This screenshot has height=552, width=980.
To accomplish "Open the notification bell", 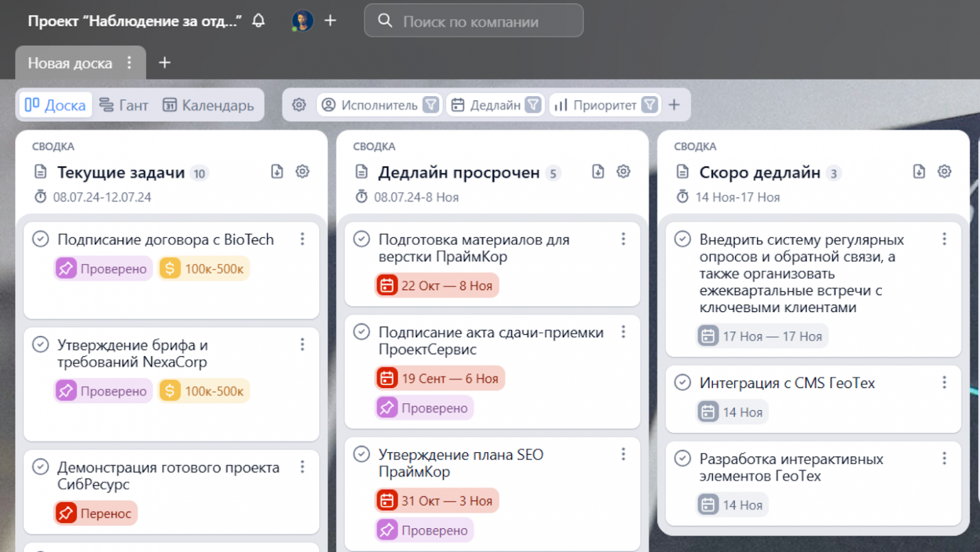I will click(x=257, y=20).
